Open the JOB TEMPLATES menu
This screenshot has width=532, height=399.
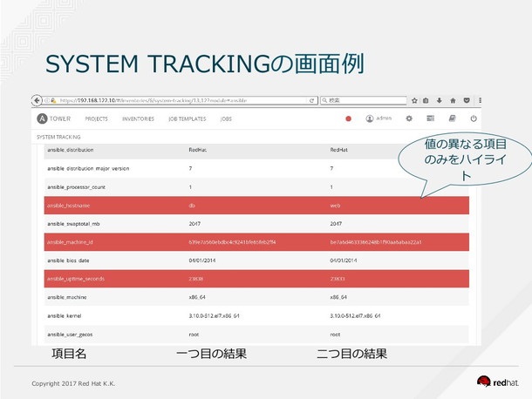[x=188, y=119]
